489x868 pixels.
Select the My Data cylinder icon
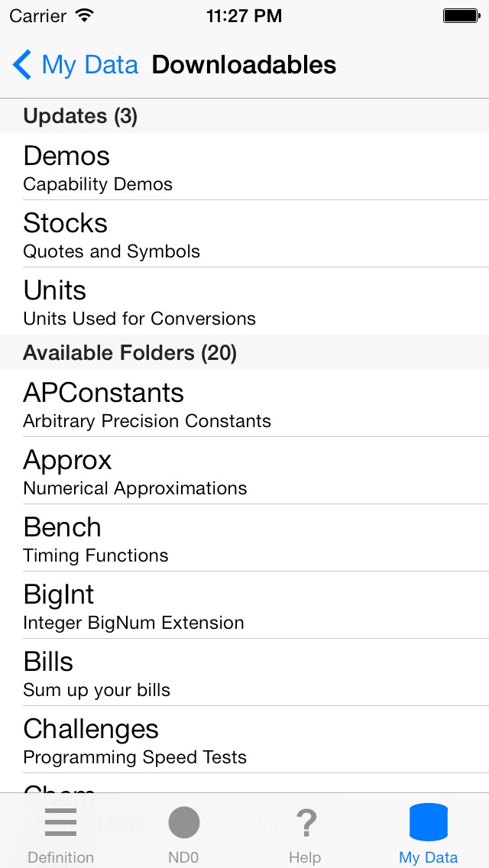(428, 823)
